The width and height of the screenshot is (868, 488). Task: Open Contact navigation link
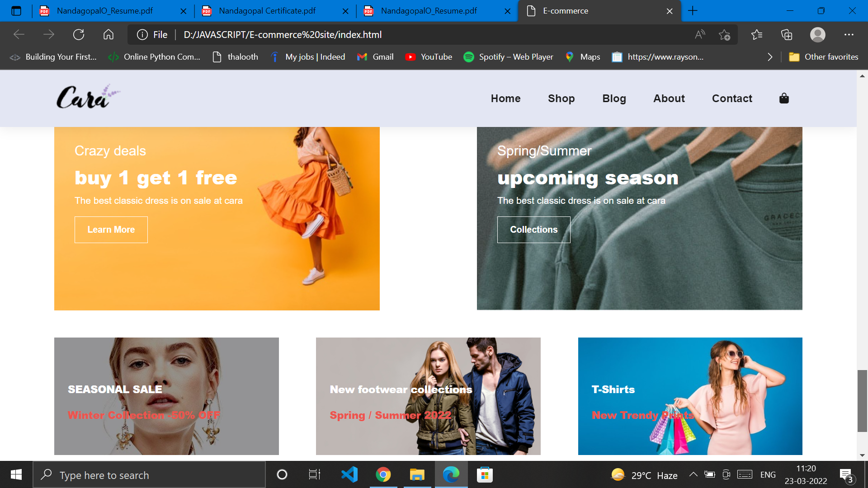732,99
